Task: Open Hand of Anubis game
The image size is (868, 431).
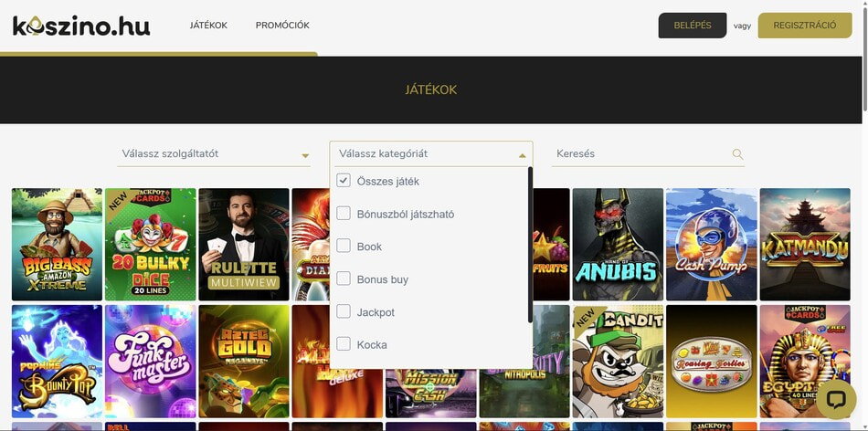Action: (618, 244)
